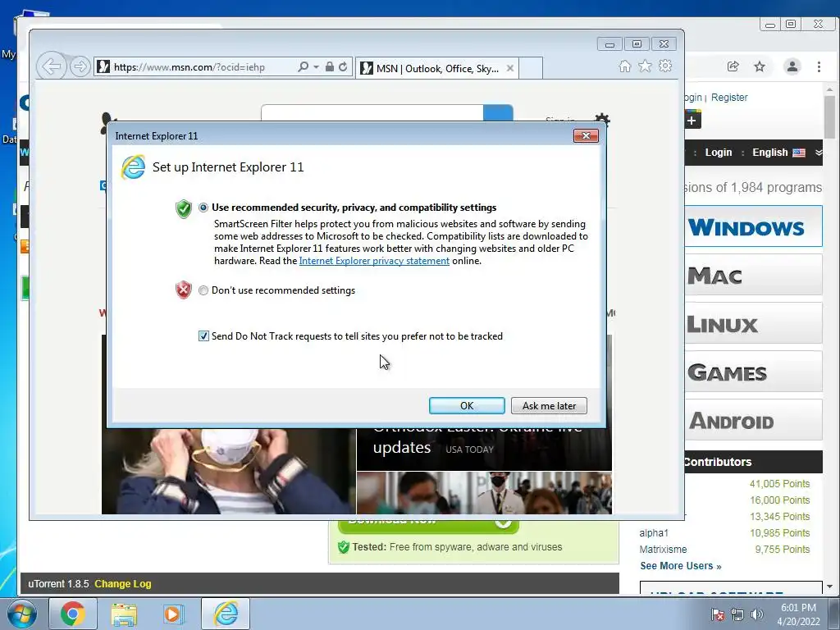840x630 pixels.
Task: Click the IE forward arrow button
Action: coord(80,66)
